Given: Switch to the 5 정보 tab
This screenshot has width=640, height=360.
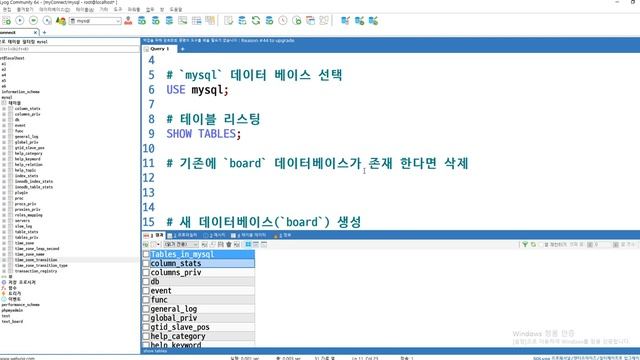Looking at the screenshot, I should pyautogui.click(x=282, y=235).
